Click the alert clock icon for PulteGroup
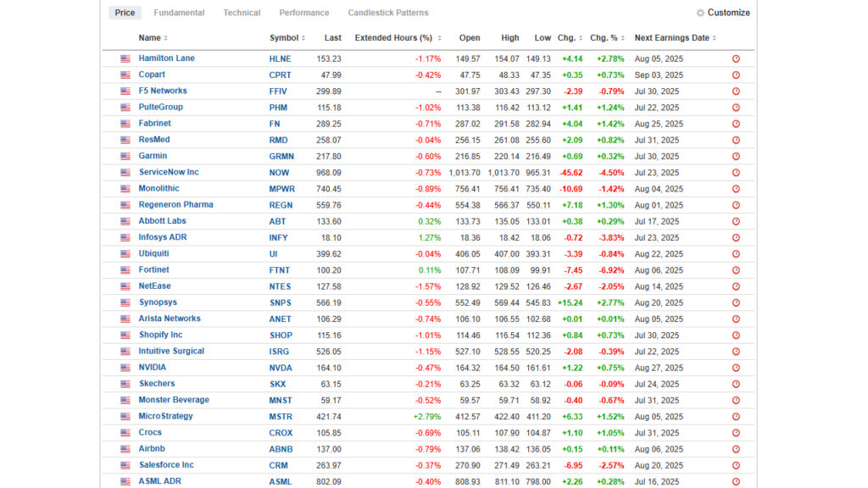The height and width of the screenshot is (488, 868). point(736,108)
